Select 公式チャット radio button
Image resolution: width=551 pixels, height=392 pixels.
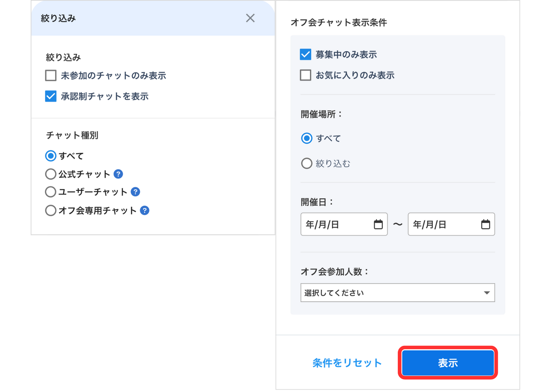(51, 174)
